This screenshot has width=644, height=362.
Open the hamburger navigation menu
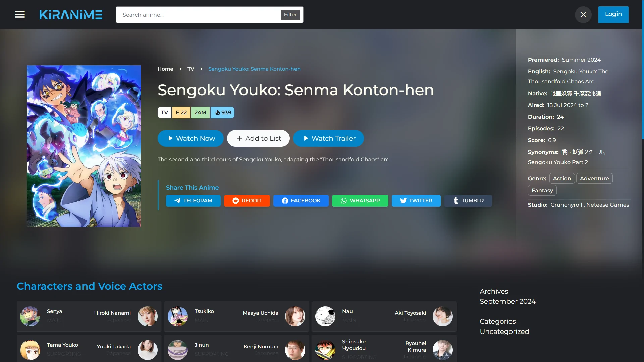pos(20,15)
